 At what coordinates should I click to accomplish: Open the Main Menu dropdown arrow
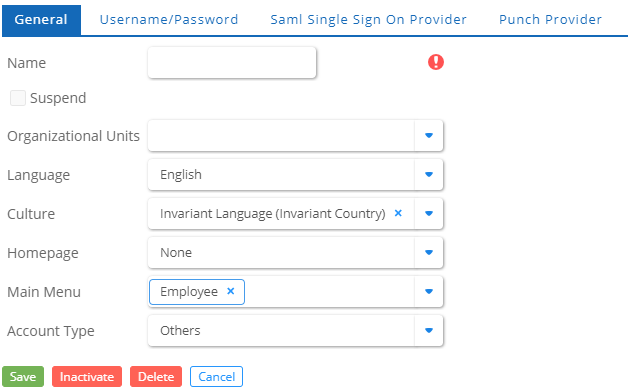429,291
